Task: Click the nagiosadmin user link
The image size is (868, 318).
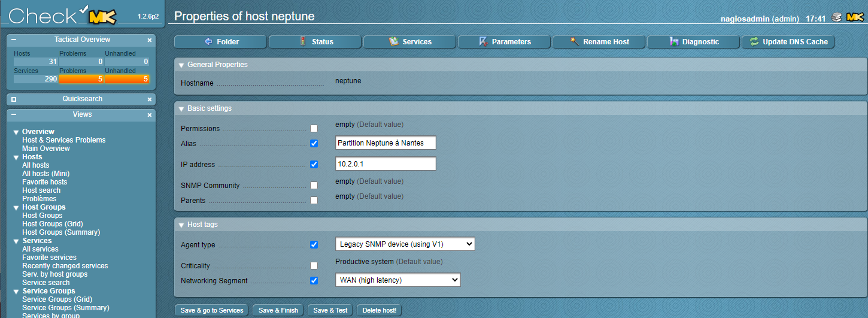Action: coord(745,19)
